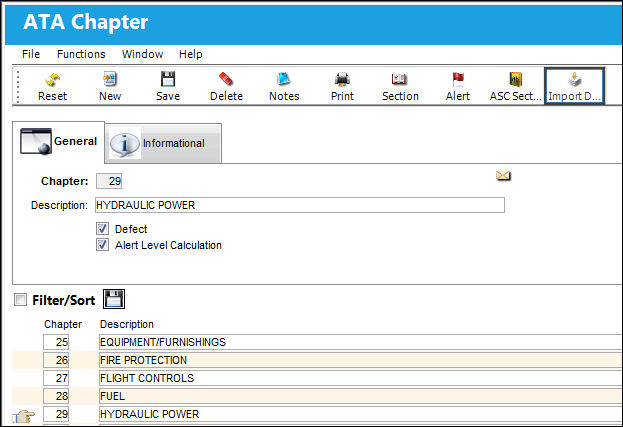
Task: Select chapter 25 cell in list
Action: (56, 342)
